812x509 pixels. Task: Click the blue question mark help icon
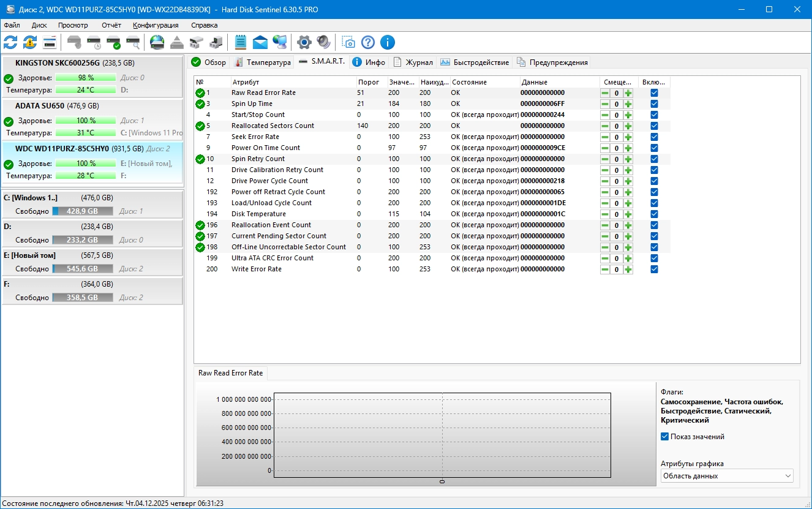(x=367, y=42)
